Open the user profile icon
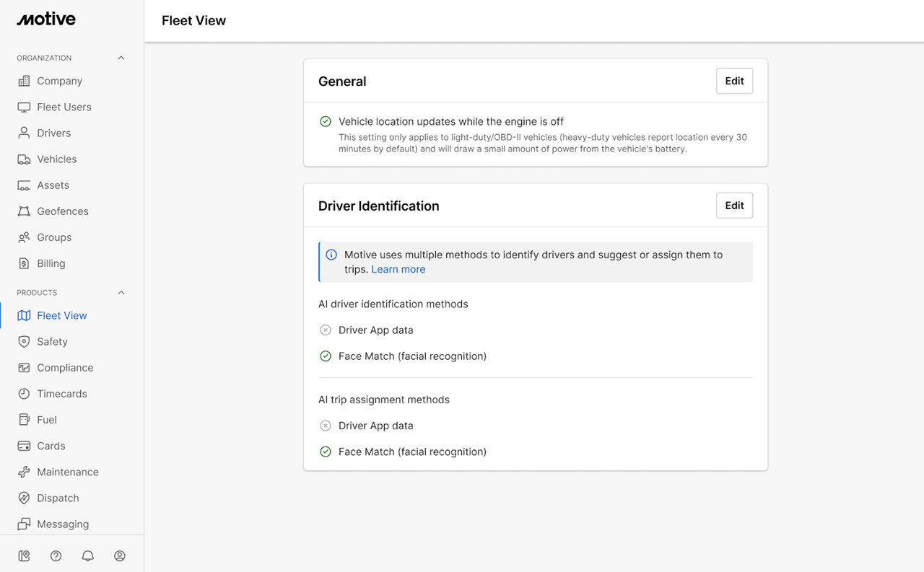924x572 pixels. [x=120, y=555]
